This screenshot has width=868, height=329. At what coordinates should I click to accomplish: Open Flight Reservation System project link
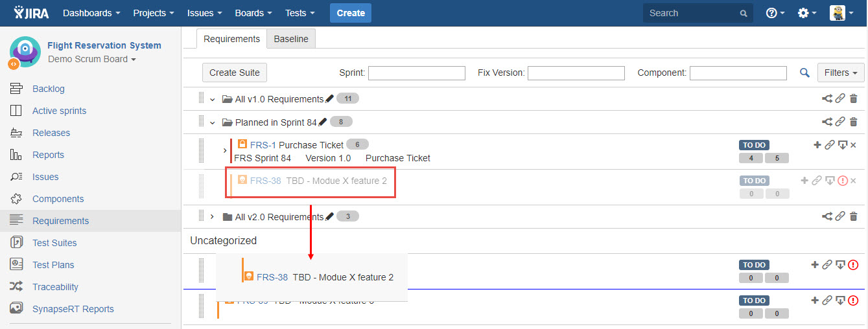point(104,45)
